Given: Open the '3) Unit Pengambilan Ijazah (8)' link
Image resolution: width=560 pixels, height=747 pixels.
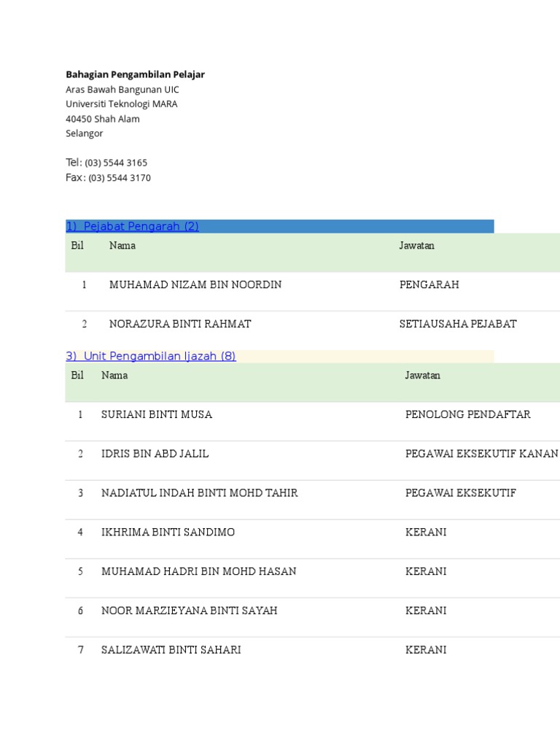Looking at the screenshot, I should click(x=151, y=356).
